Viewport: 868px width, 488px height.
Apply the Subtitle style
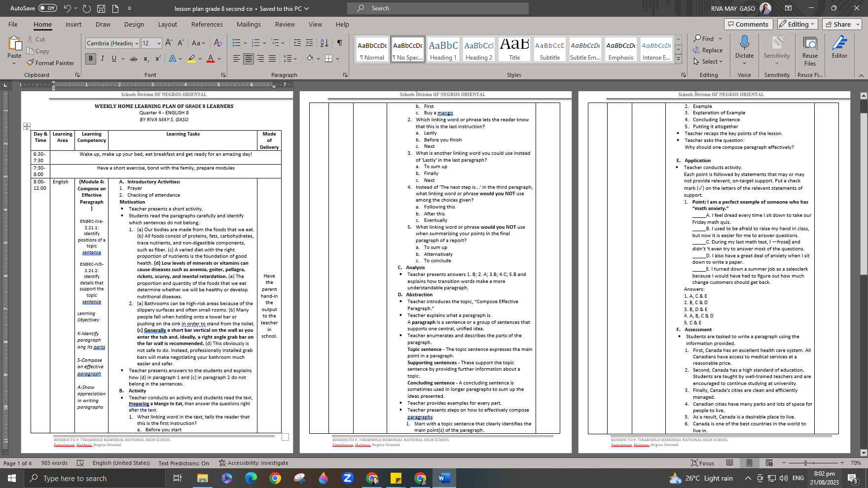[550, 49]
